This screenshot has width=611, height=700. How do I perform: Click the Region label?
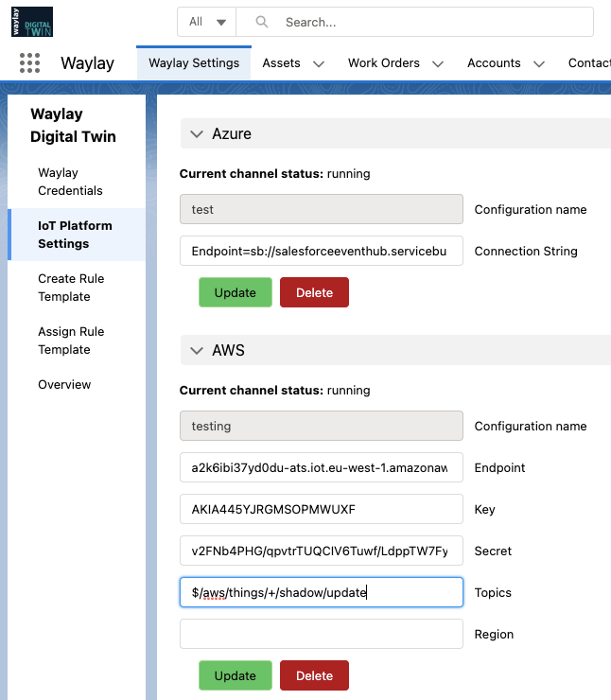pyautogui.click(x=494, y=634)
